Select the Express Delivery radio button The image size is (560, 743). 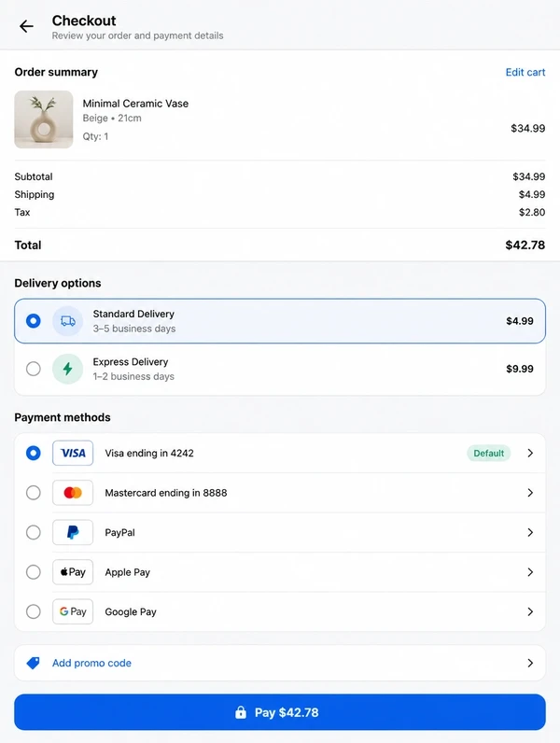coord(34,369)
